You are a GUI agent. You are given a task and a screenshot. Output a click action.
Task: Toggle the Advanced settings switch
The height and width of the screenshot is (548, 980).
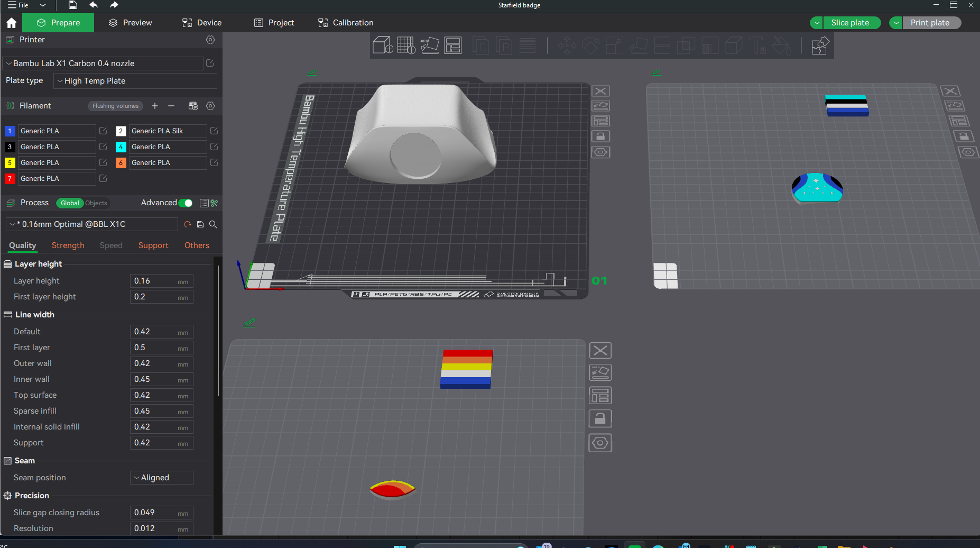coord(186,203)
